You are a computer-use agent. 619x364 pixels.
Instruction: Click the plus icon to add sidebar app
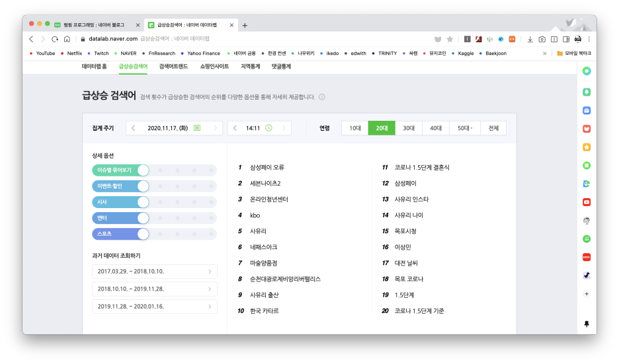pos(587,294)
